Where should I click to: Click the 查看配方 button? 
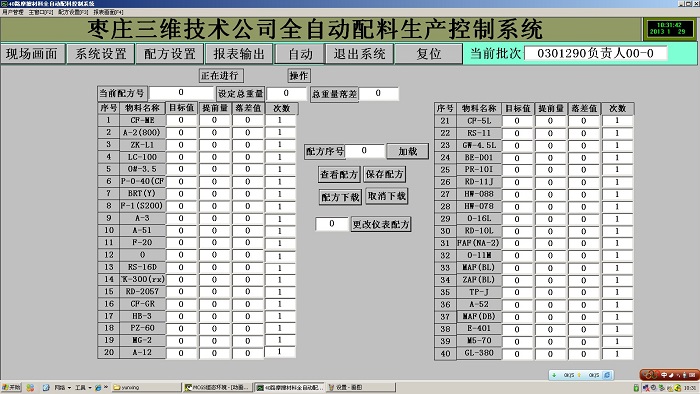339,174
